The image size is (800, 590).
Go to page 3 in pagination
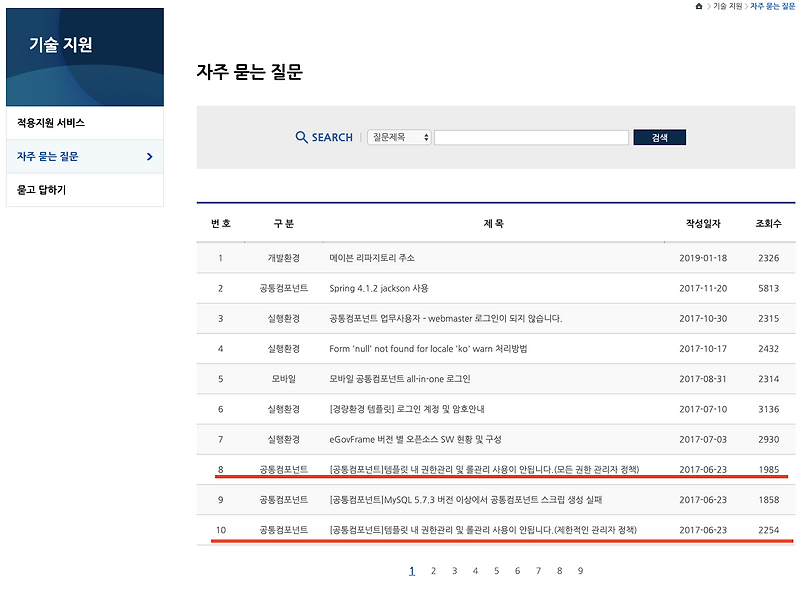pyautogui.click(x=454, y=571)
